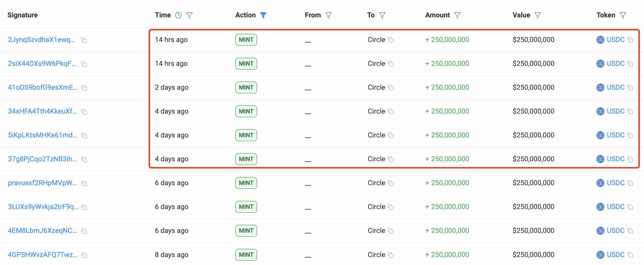Click Circle in the 2 days ago row
The width and height of the screenshot is (644, 265).
[x=376, y=87]
